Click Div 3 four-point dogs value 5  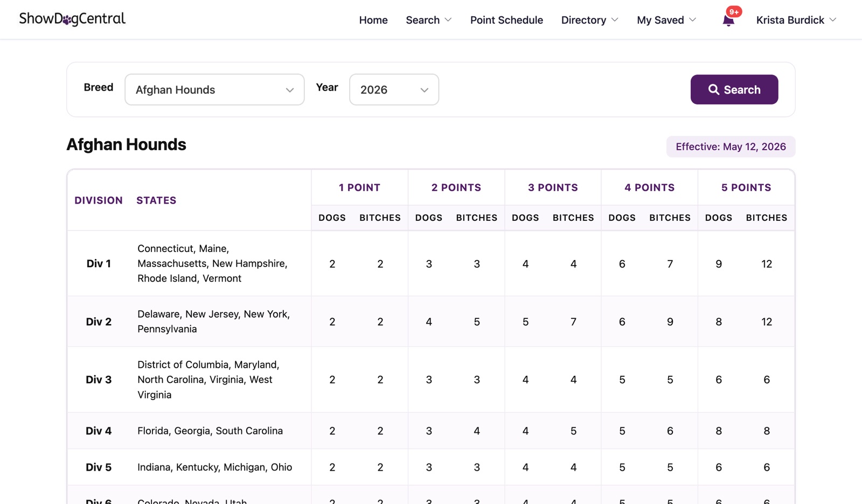pyautogui.click(x=622, y=380)
